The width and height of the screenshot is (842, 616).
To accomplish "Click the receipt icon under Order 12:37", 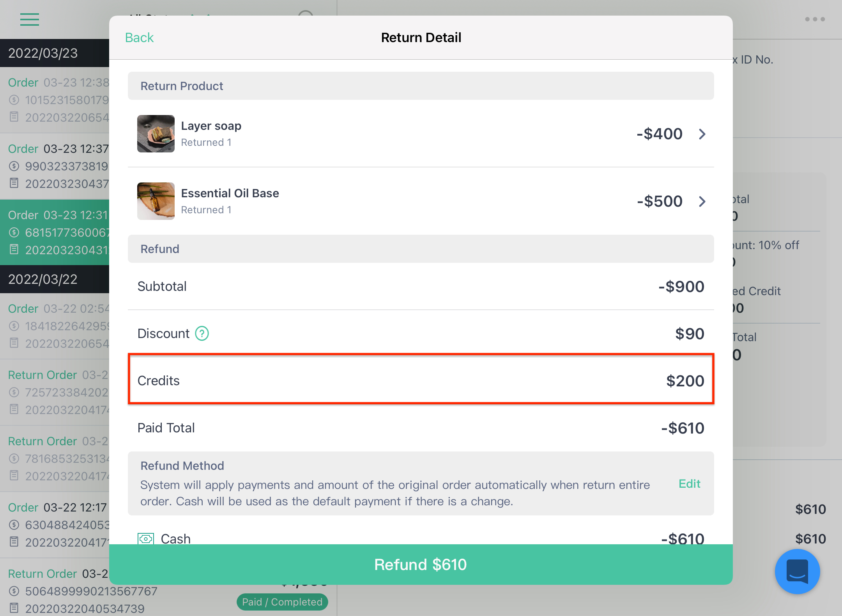I will coord(14,183).
